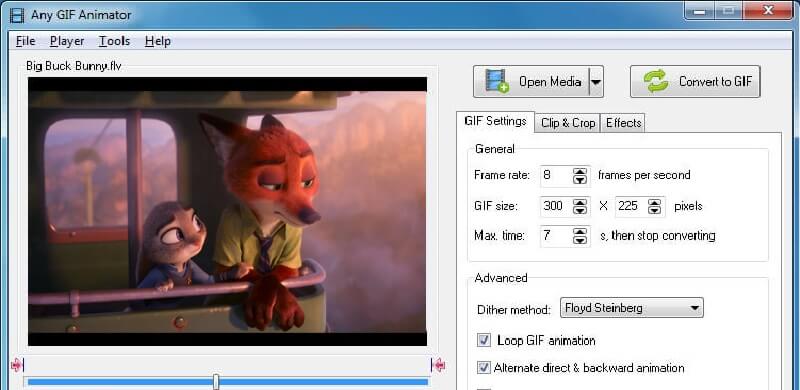The width and height of the screenshot is (800, 390).
Task: Switch to the Clip & Crop tab
Action: [x=568, y=123]
